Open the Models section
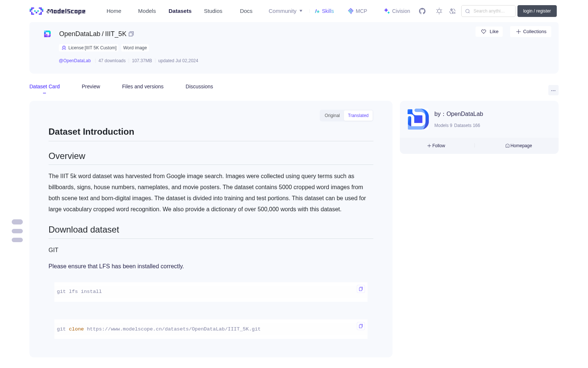The height and width of the screenshot is (368, 588). click(147, 11)
